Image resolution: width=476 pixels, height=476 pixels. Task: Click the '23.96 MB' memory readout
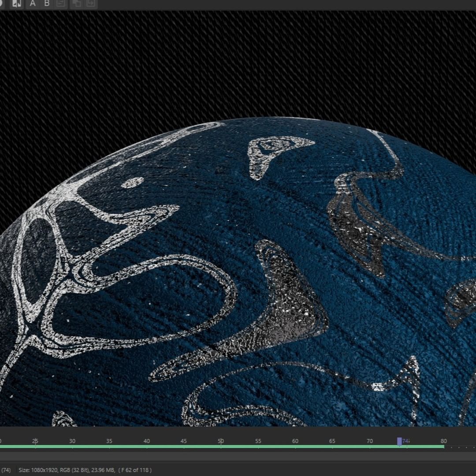tap(103, 470)
